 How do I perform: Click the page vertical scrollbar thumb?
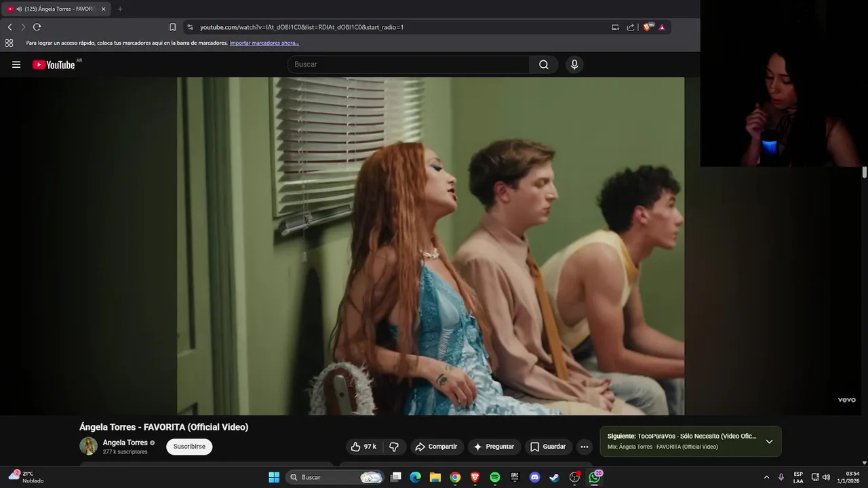pyautogui.click(x=865, y=172)
